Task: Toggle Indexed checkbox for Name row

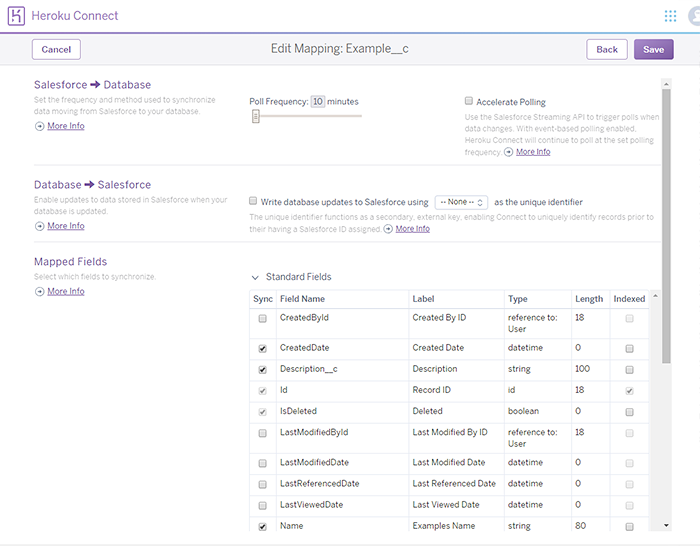Action: click(x=629, y=527)
